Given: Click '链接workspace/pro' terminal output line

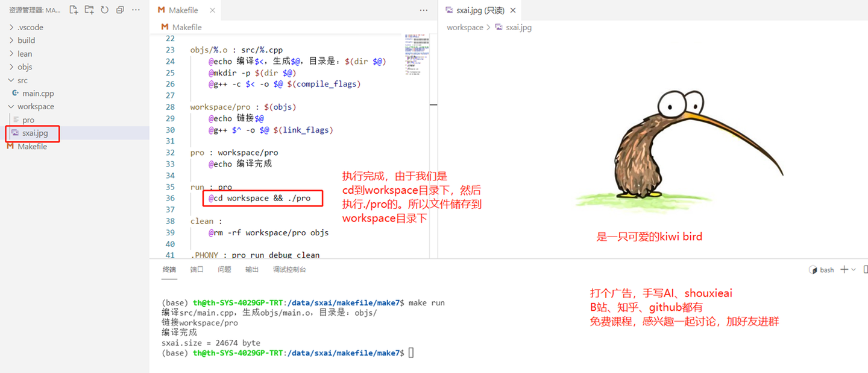Looking at the screenshot, I should pos(200,323).
